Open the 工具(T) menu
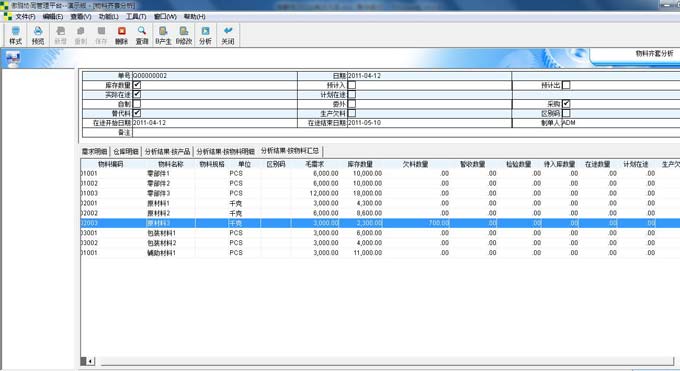The height and width of the screenshot is (371, 680). [x=136, y=16]
